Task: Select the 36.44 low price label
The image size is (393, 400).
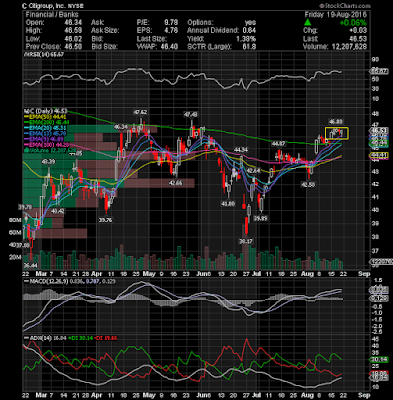Action: click(x=31, y=266)
